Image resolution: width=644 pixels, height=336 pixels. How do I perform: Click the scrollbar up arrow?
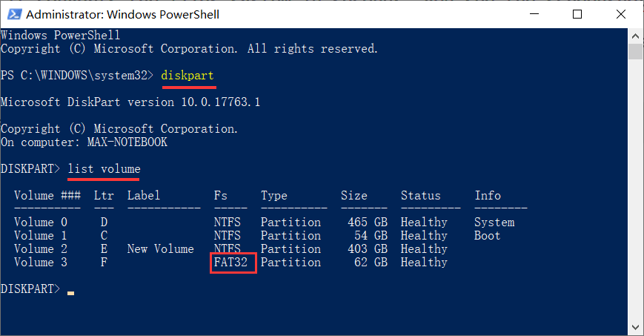click(635, 35)
